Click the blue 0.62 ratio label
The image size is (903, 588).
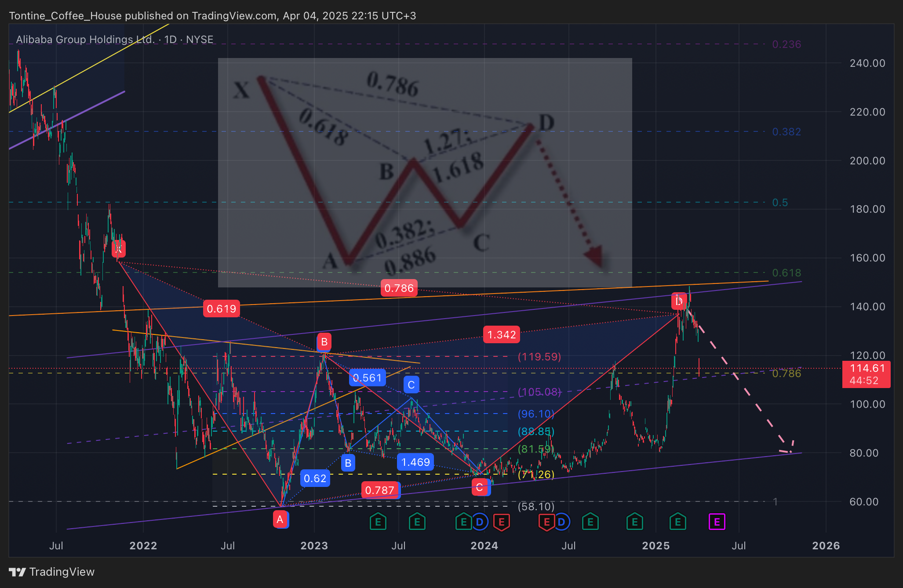(x=315, y=478)
